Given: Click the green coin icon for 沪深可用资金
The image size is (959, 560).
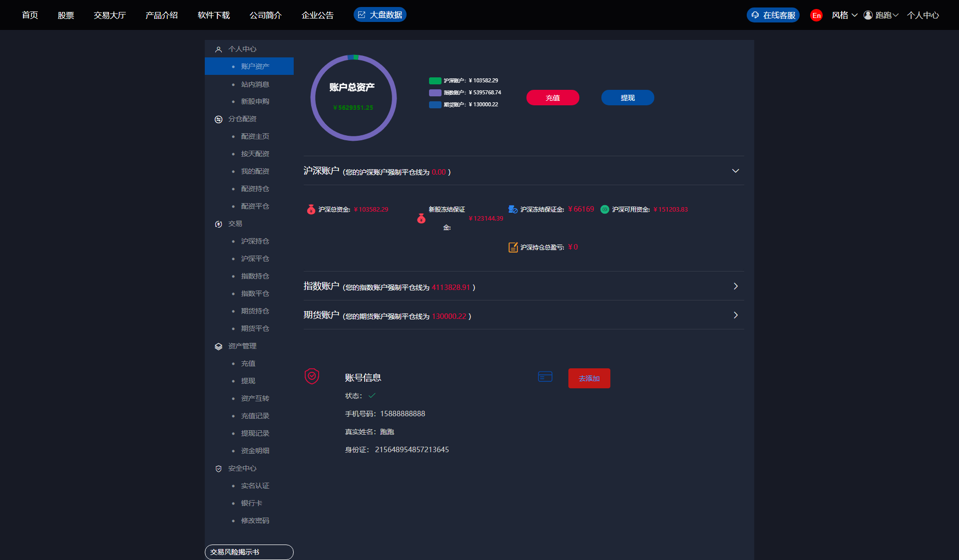Looking at the screenshot, I should 604,209.
